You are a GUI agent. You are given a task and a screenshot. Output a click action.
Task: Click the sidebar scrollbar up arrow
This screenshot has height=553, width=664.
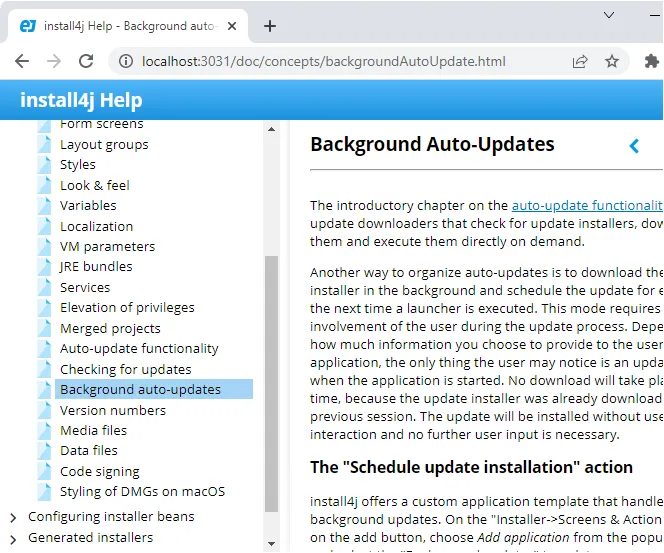pyautogui.click(x=271, y=129)
